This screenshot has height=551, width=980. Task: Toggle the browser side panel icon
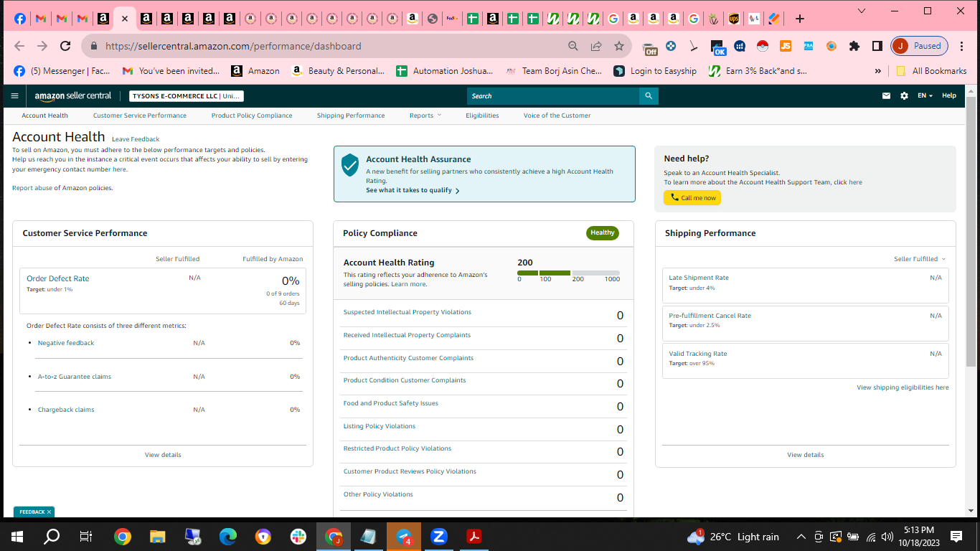coord(877,46)
